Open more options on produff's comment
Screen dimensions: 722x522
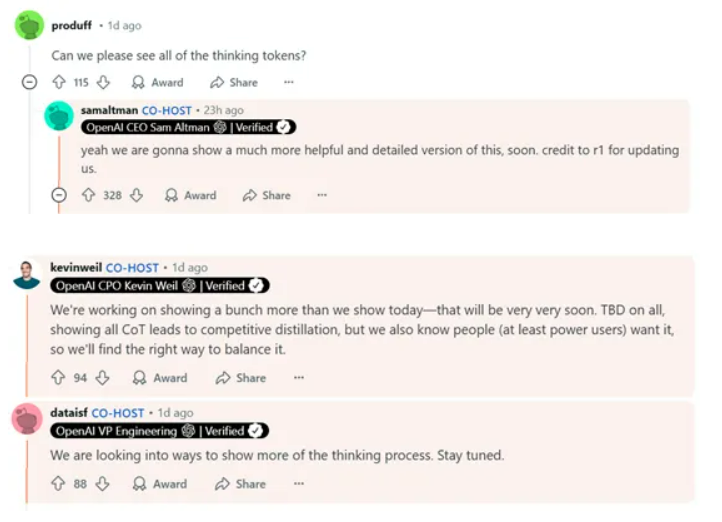(289, 82)
